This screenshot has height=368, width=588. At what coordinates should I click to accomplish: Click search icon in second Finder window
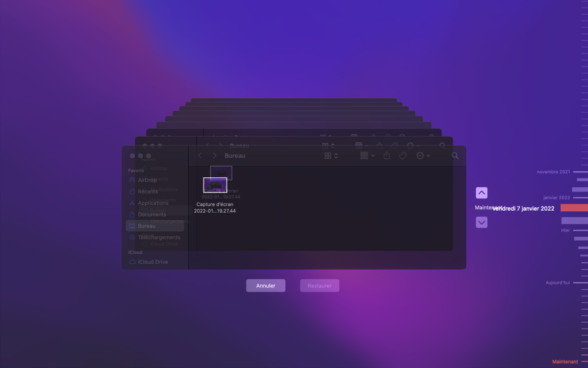pos(443,145)
